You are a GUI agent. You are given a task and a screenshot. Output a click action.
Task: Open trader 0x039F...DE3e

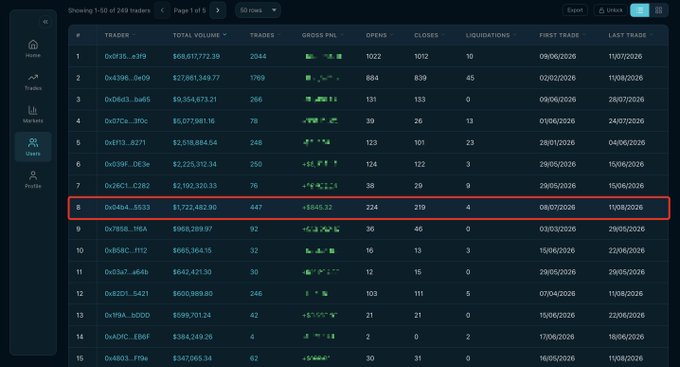[127, 164]
